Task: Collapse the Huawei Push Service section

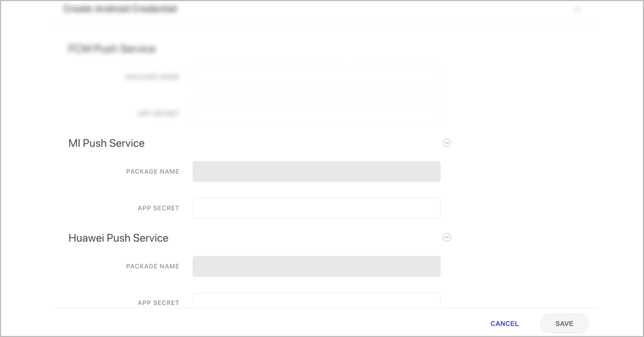Action: tap(447, 237)
